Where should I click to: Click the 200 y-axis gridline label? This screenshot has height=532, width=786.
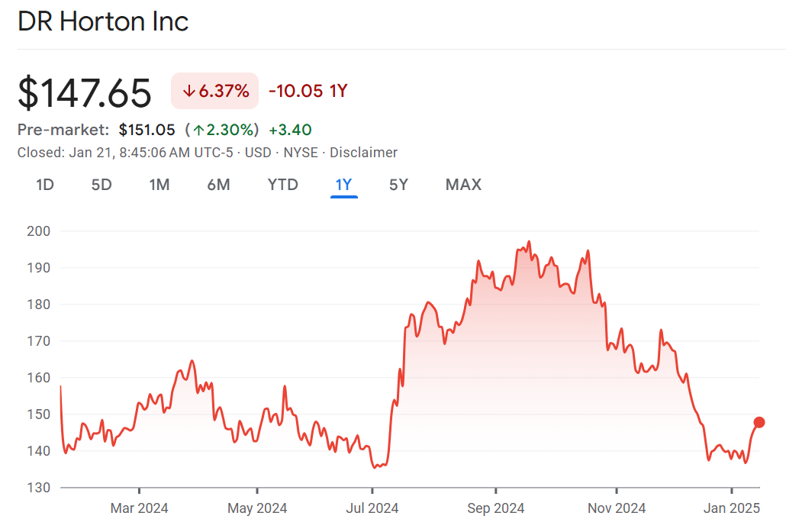pos(39,231)
